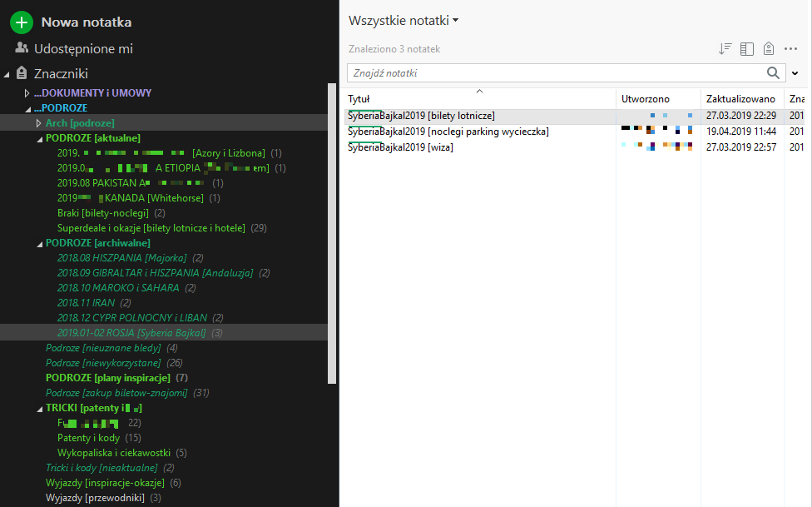Select the Braki [bilety-noclegi] tag
The image size is (812, 507).
coord(103,213)
